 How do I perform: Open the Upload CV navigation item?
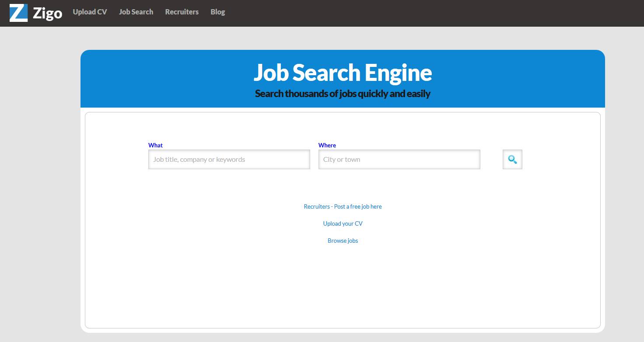click(x=90, y=12)
